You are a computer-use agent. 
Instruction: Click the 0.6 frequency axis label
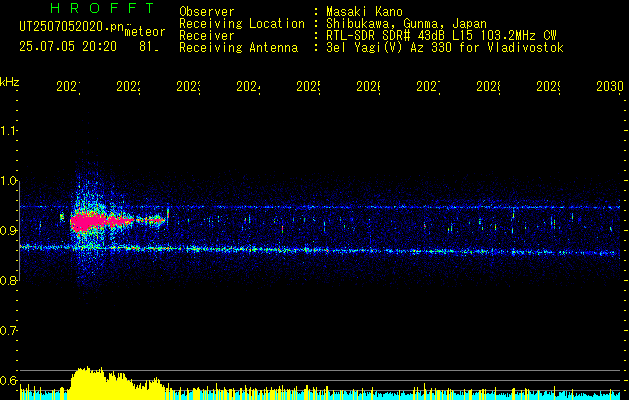pos(8,380)
